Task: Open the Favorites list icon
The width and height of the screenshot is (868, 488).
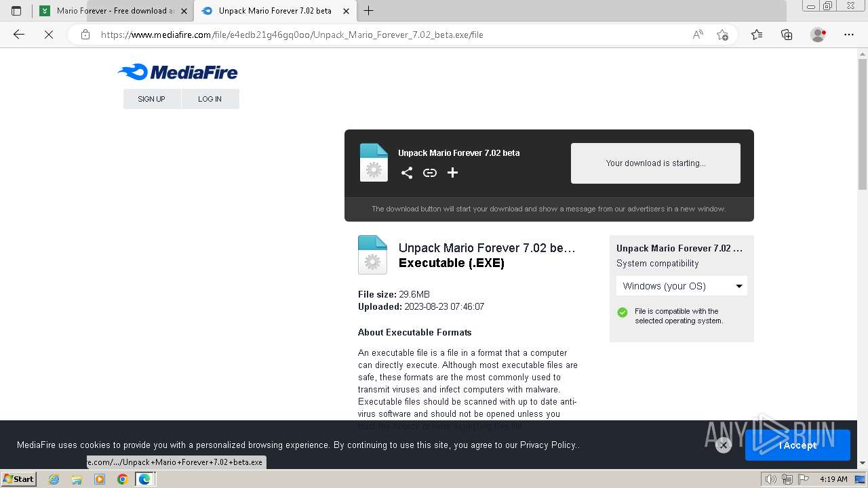Action: (757, 35)
